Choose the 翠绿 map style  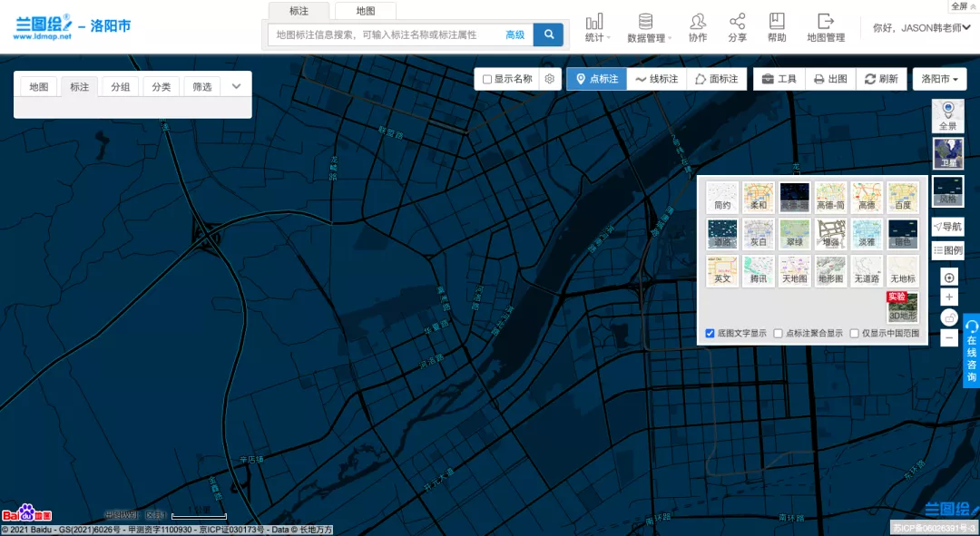click(794, 234)
